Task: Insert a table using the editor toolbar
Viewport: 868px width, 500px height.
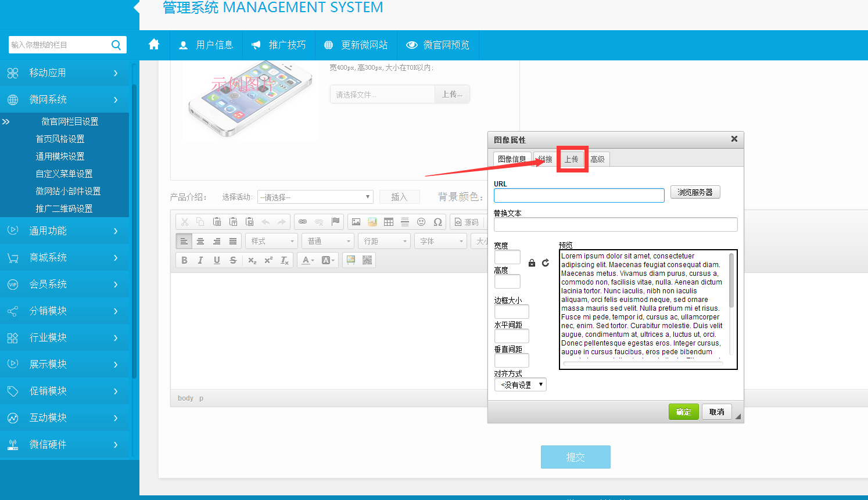Action: pyautogui.click(x=389, y=222)
